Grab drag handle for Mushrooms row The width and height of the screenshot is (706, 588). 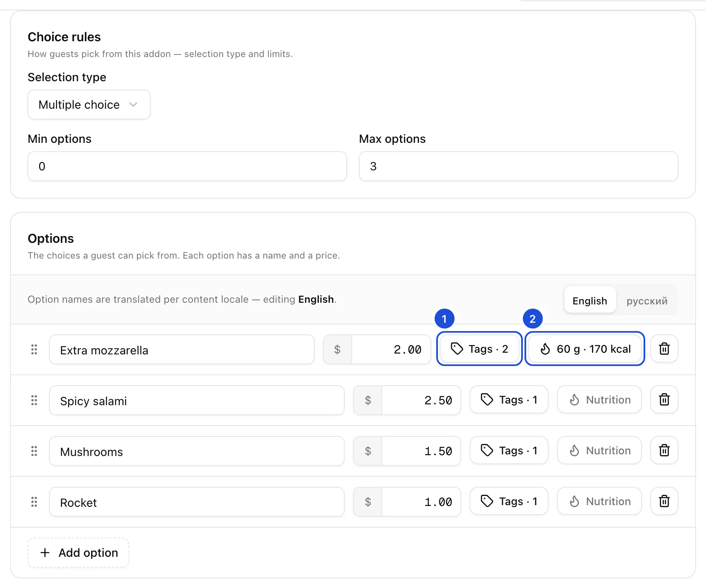click(34, 451)
